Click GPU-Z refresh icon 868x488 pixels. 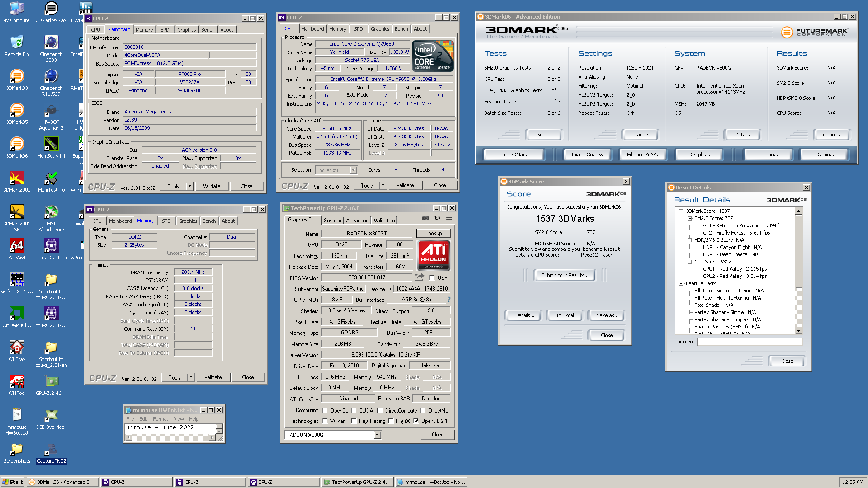(437, 218)
